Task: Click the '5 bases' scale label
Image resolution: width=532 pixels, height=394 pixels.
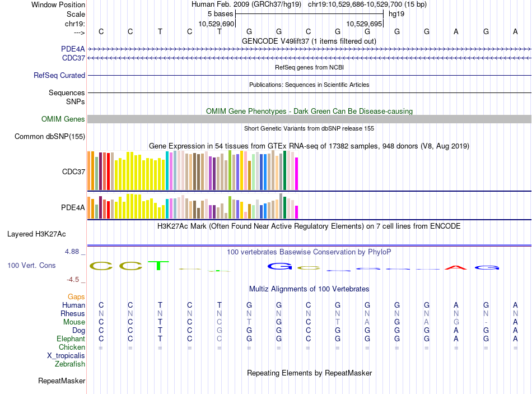Action: coord(221,14)
